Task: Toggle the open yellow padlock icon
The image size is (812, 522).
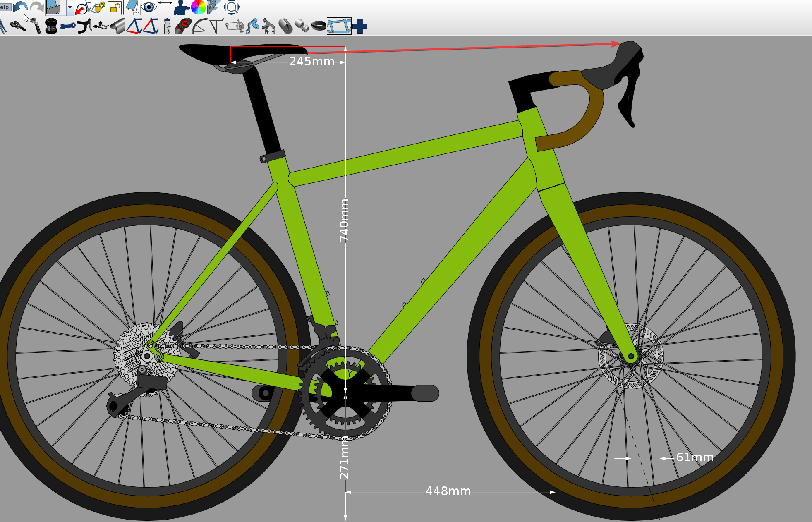Action: coord(115,7)
